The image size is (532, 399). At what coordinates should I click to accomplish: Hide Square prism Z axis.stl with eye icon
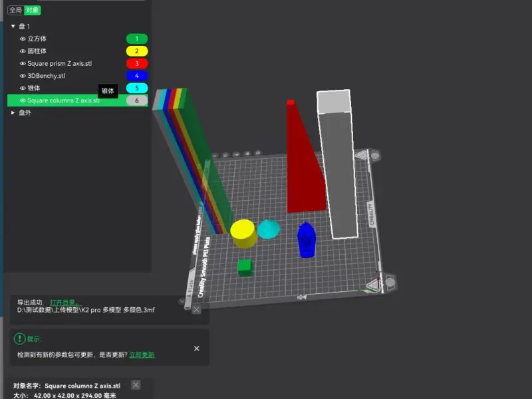click(23, 63)
